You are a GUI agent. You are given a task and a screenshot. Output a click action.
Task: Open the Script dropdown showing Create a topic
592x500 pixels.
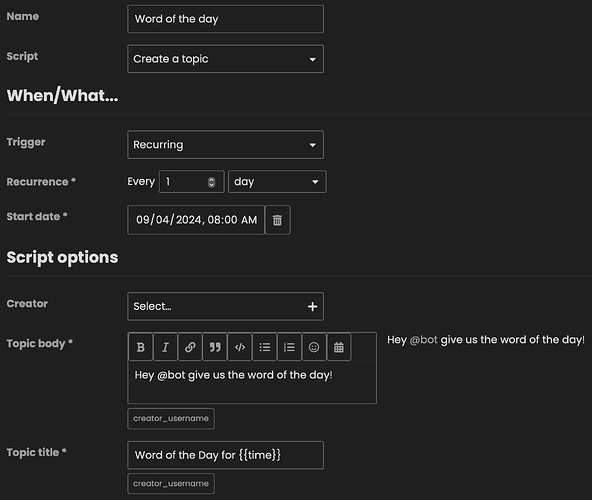[x=225, y=59]
